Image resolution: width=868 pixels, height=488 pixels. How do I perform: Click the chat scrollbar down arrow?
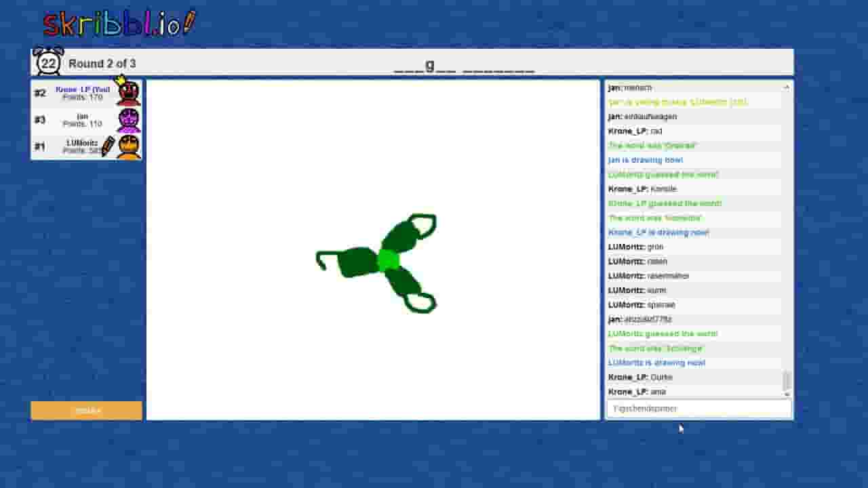coord(787,394)
